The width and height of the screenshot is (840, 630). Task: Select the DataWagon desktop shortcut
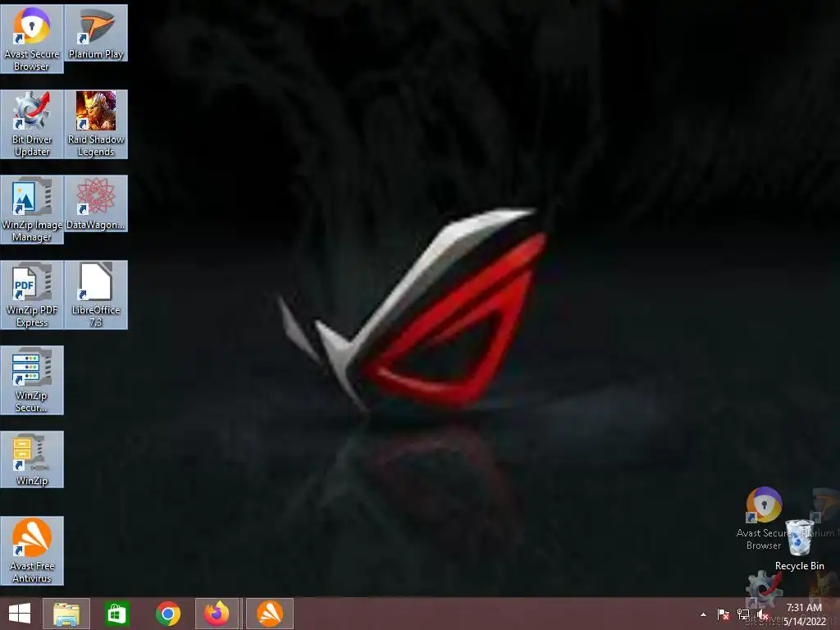point(96,203)
